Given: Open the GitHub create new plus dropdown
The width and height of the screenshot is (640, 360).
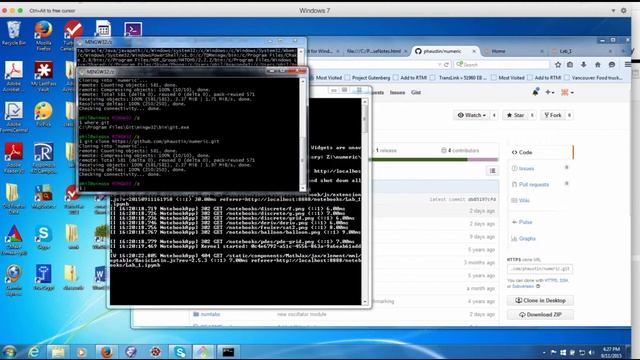Looking at the screenshot, I should pyautogui.click(x=549, y=93).
